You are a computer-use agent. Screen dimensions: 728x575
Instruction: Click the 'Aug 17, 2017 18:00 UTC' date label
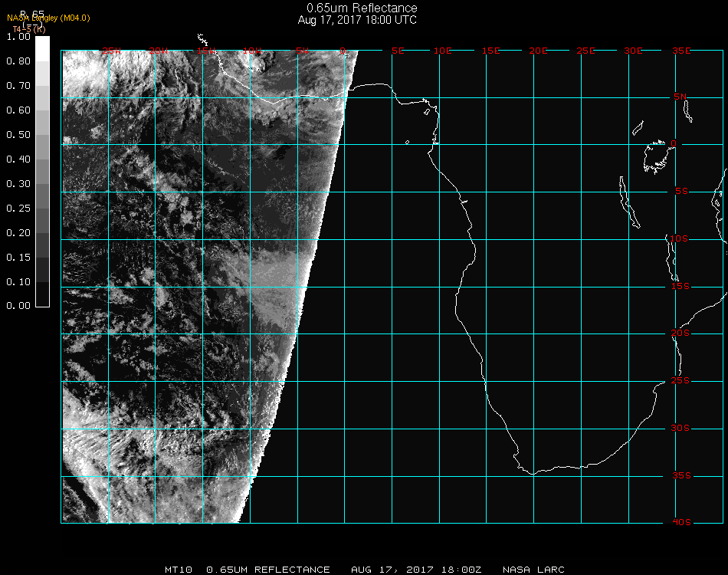coord(357,20)
